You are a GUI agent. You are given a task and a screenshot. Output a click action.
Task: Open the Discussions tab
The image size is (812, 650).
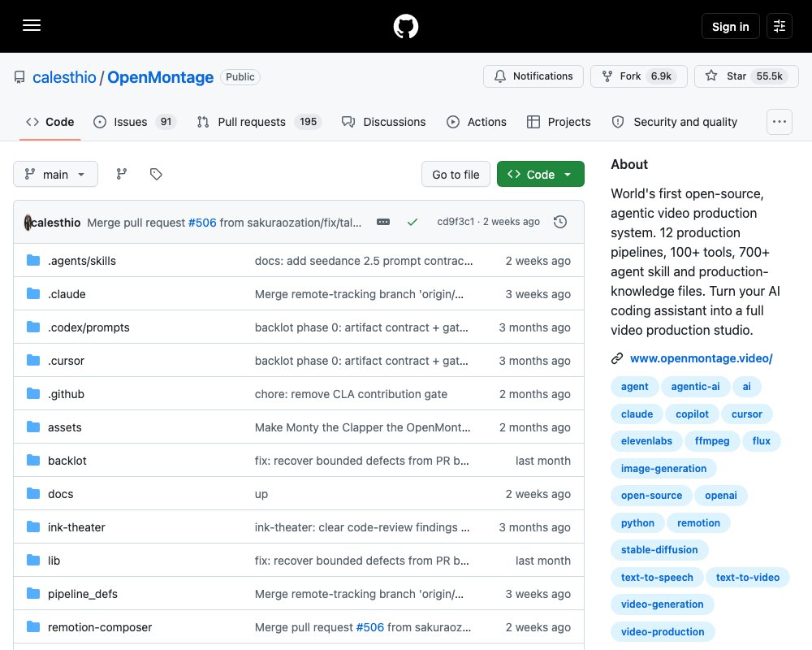click(383, 122)
